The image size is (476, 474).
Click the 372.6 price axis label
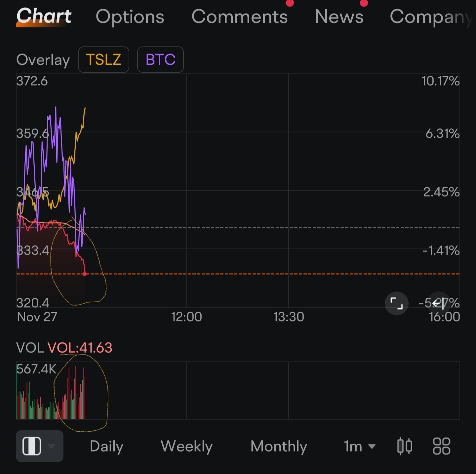(32, 81)
